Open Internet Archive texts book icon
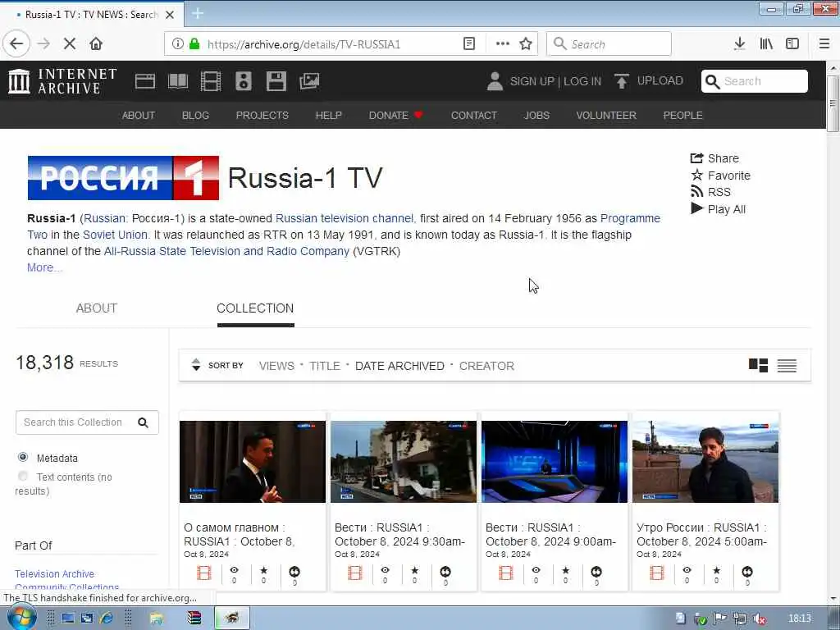Image resolution: width=840 pixels, height=630 pixels. pyautogui.click(x=178, y=81)
